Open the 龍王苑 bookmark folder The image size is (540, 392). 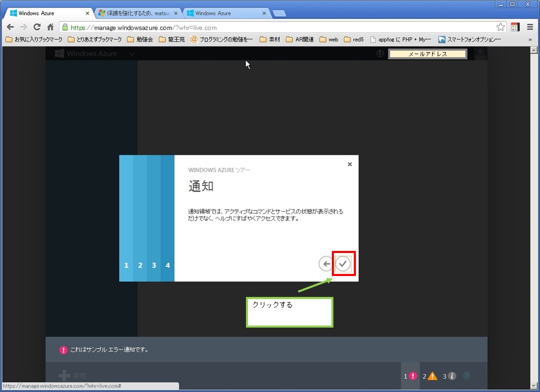(172, 39)
